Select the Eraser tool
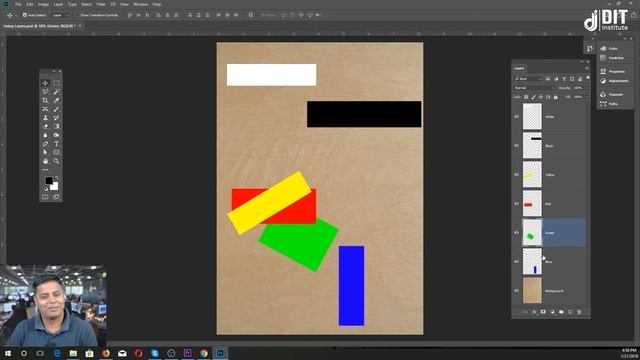Image resolution: width=640 pixels, height=360 pixels. point(45,127)
